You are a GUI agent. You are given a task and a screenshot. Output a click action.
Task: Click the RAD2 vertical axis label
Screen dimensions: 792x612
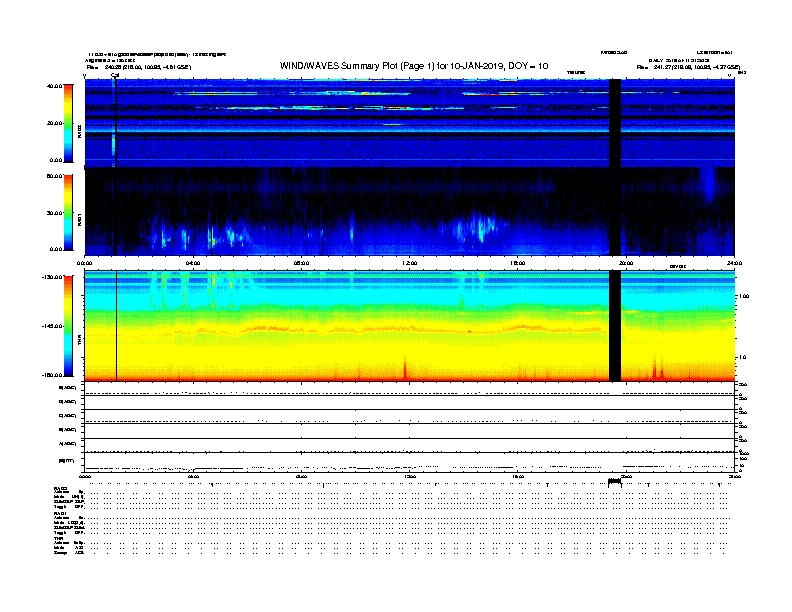click(x=79, y=131)
